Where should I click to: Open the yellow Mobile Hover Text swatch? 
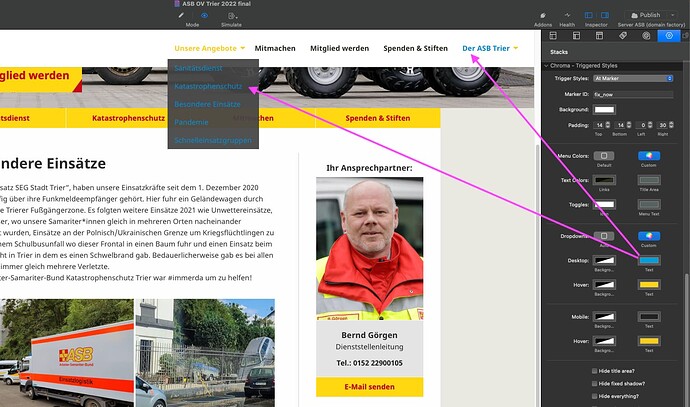[x=649, y=341]
